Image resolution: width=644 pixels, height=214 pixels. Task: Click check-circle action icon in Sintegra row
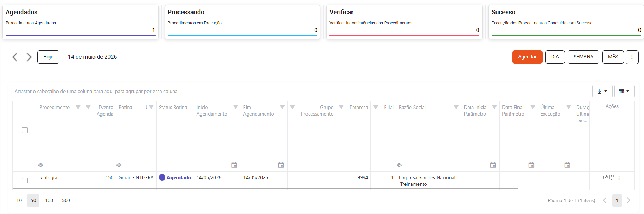click(605, 177)
